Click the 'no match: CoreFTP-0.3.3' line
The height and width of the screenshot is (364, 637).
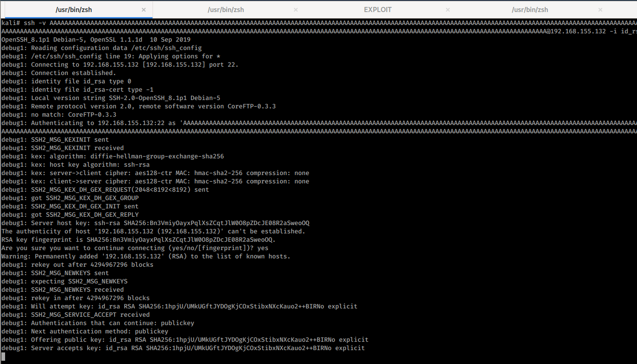click(59, 114)
